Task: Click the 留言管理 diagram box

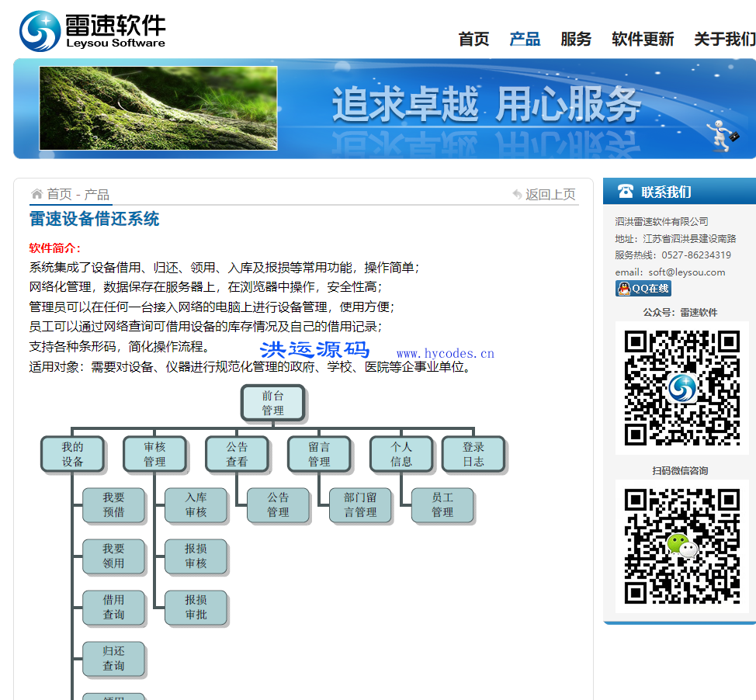Action: (x=319, y=454)
